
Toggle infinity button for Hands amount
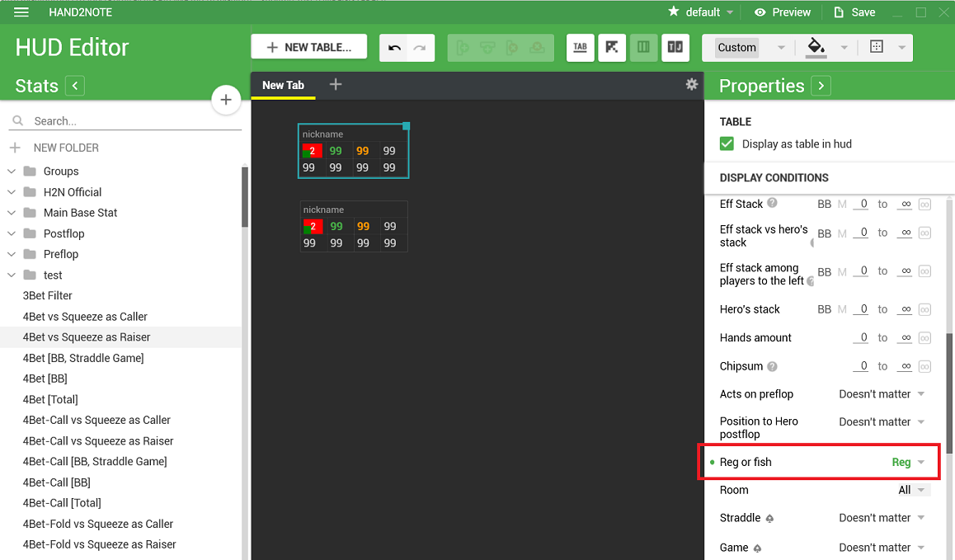click(x=924, y=338)
